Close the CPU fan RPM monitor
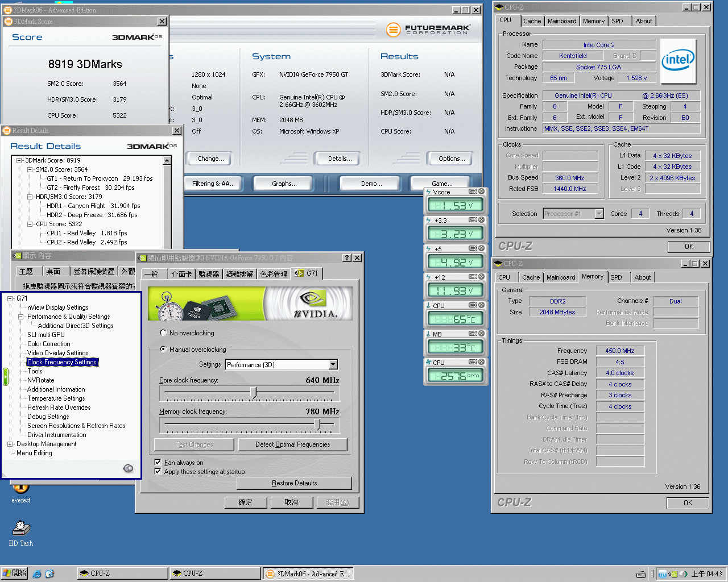 (x=481, y=362)
